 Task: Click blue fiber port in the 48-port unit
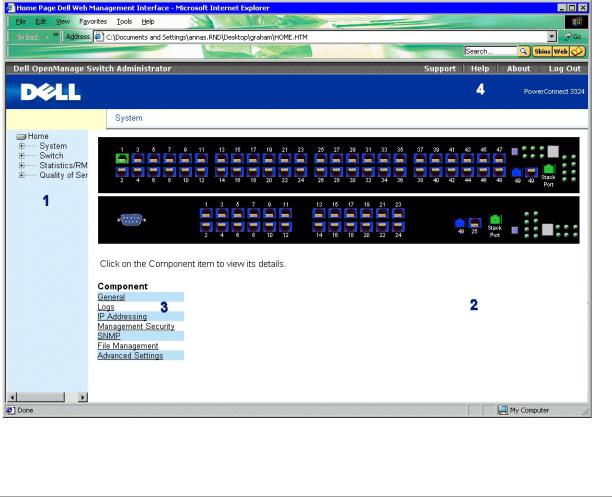coord(516,172)
